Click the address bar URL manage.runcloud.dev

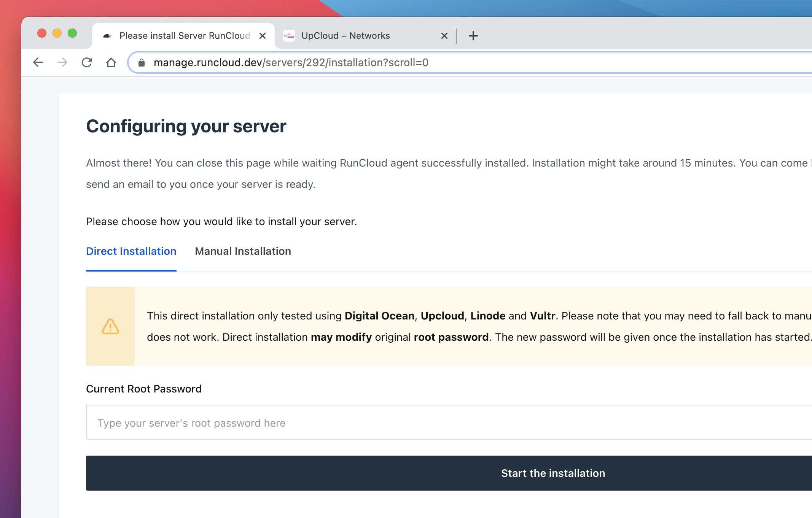click(x=291, y=62)
